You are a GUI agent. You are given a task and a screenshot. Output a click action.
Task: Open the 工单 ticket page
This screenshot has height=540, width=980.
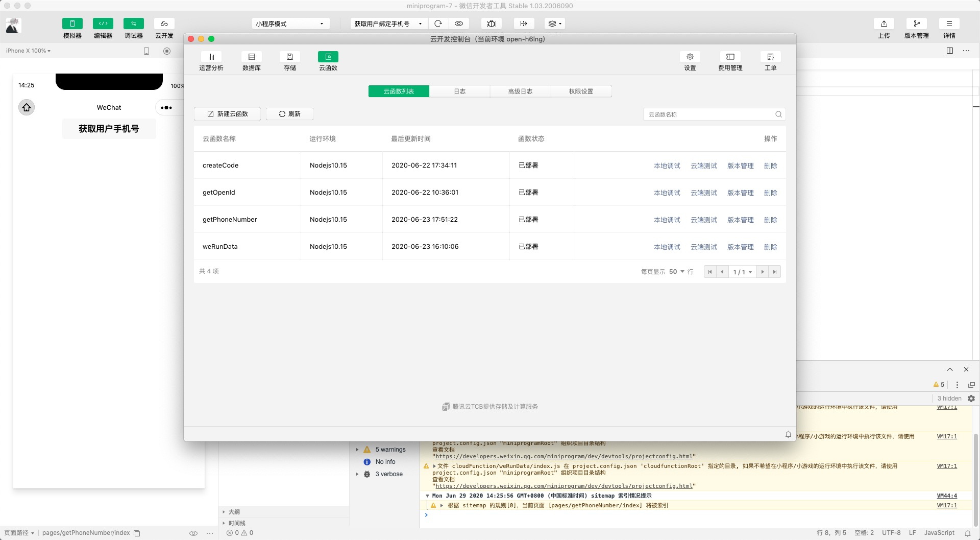771,61
